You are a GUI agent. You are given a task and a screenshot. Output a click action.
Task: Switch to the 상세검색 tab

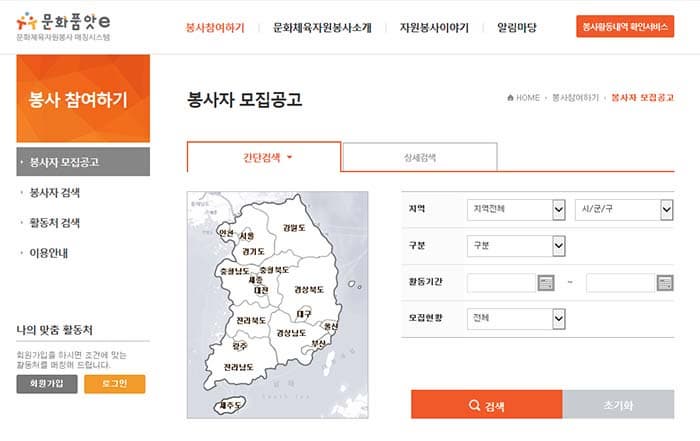tap(420, 157)
